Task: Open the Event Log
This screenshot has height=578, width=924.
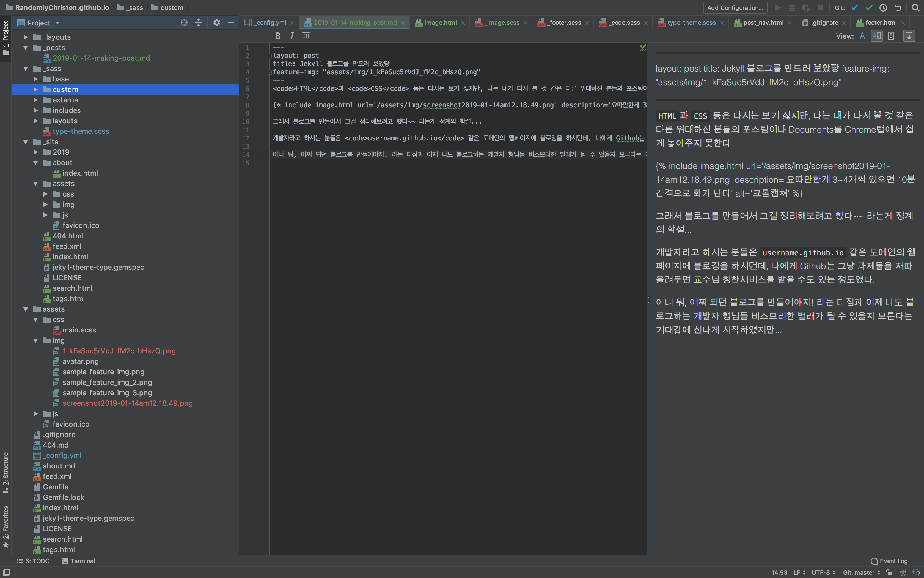Action: click(889, 561)
